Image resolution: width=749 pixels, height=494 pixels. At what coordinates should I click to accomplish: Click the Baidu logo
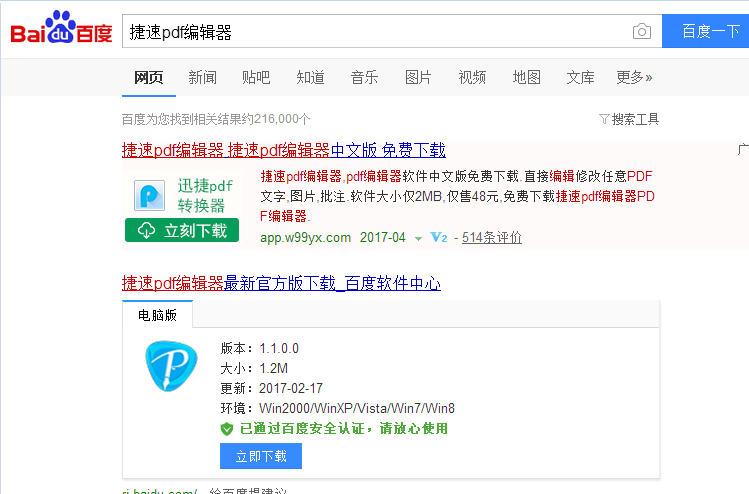tap(61, 28)
